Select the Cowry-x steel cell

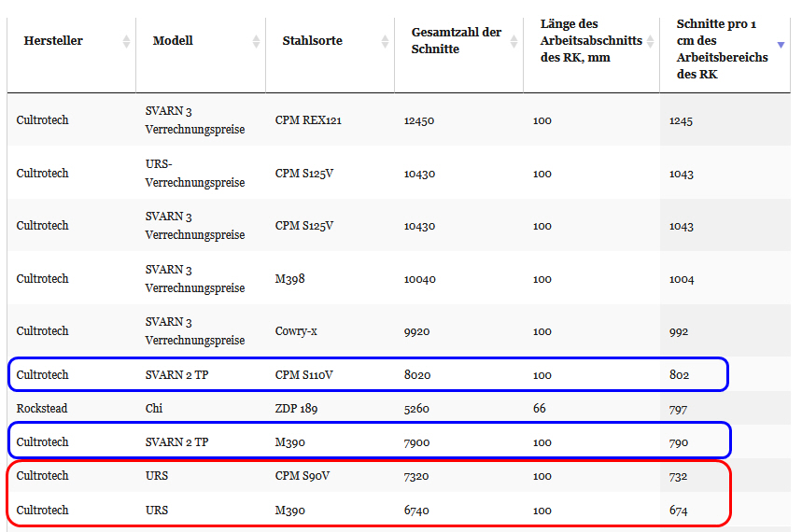point(296,331)
